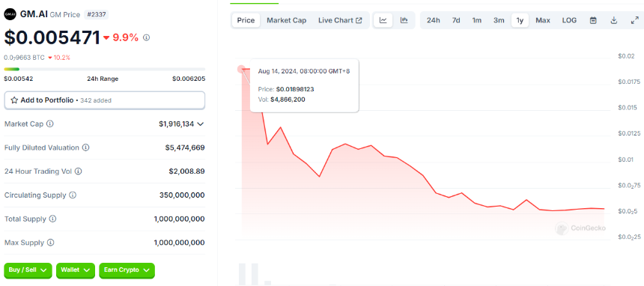Screen dimensions: 644x286
Task: Click the chart data point marker at Aug 14
Action: (241, 69)
